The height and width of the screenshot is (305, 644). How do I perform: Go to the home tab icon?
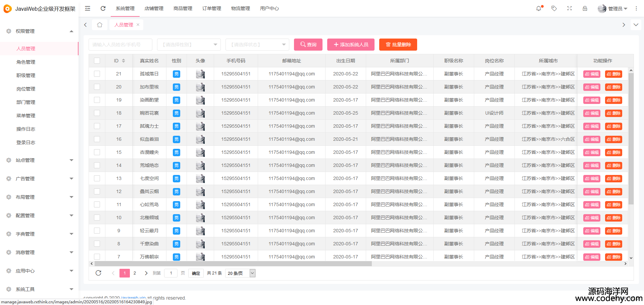pyautogui.click(x=100, y=25)
